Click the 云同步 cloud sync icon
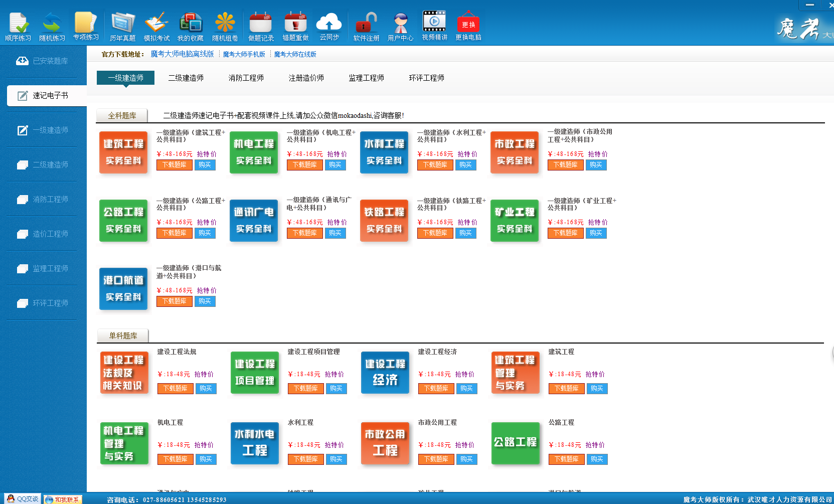 click(329, 27)
